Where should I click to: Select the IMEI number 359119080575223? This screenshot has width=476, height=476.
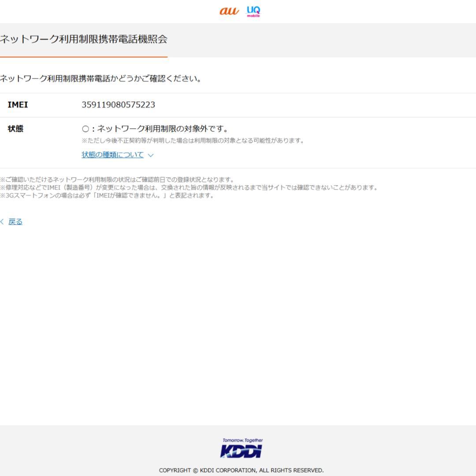(x=118, y=104)
